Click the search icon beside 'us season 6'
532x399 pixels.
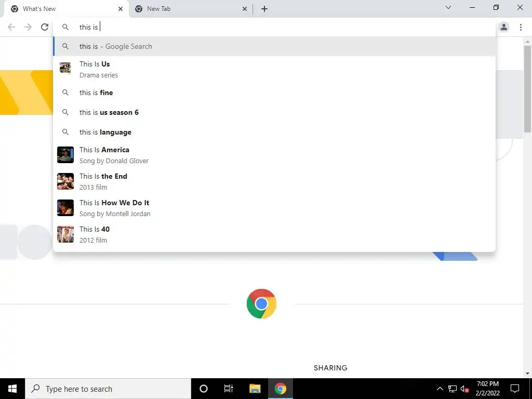pyautogui.click(x=65, y=112)
